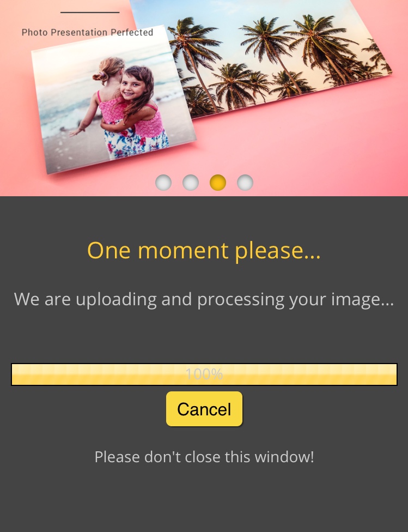
Task: Click the Please don't close this window notice
Action: 204,457
